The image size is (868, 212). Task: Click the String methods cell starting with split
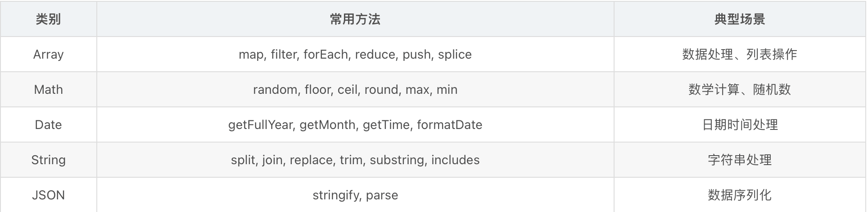click(x=355, y=160)
